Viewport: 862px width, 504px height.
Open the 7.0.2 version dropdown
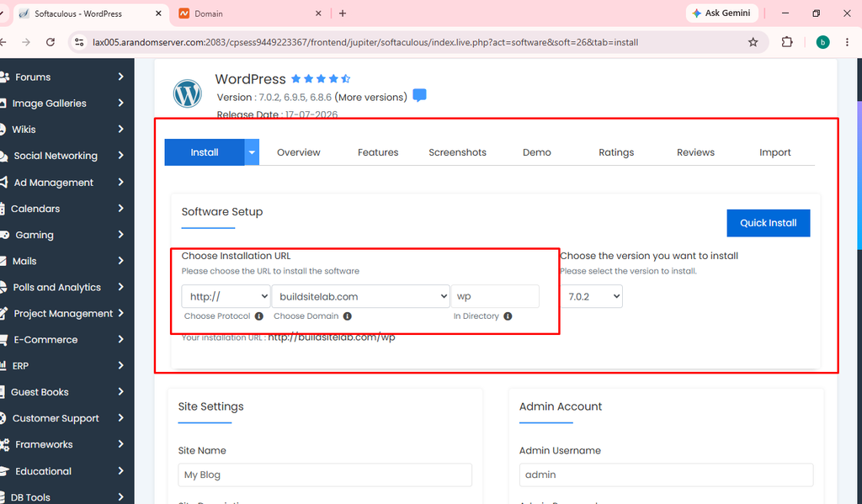click(592, 296)
